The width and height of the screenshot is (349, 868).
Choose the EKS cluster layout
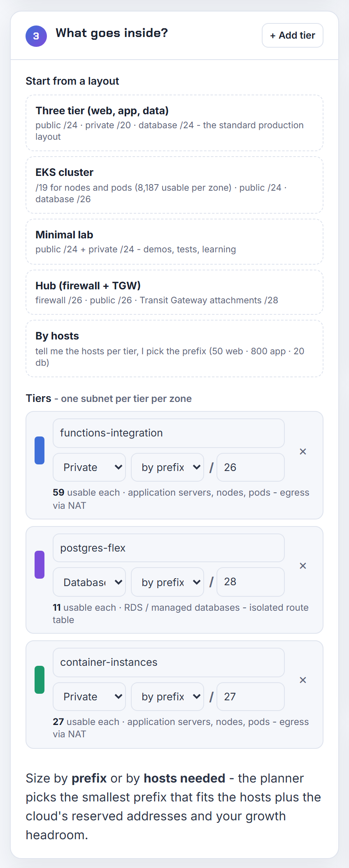point(174,185)
